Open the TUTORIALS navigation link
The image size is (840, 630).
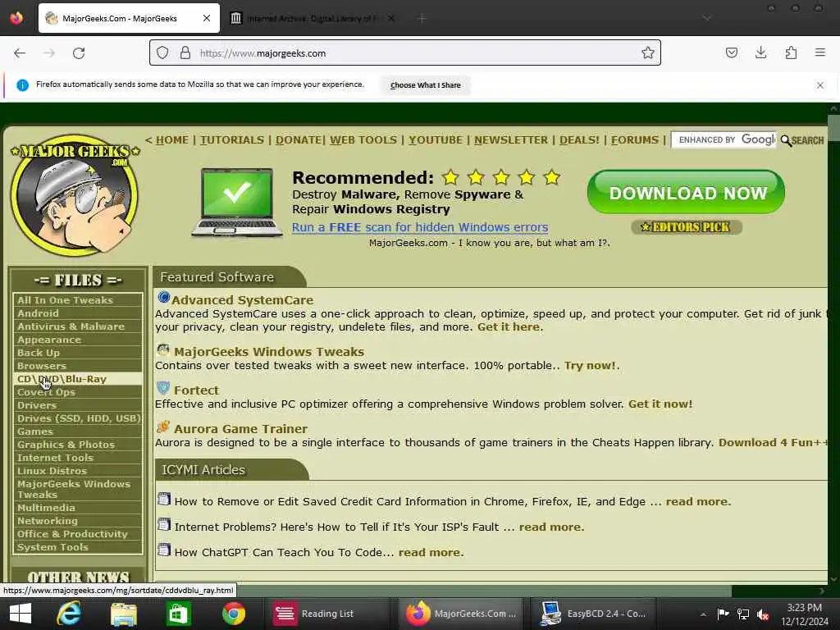click(232, 139)
